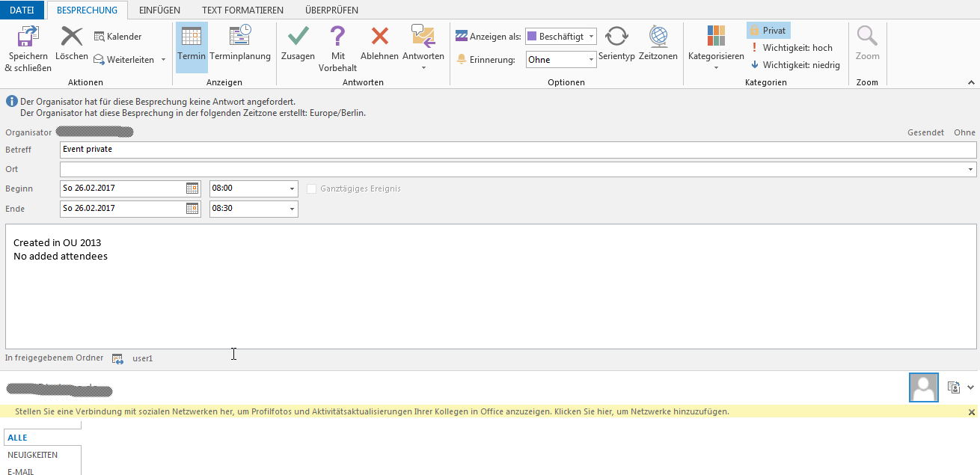Toggle Wichtigkeit: hoch importance
The width and height of the screenshot is (980, 475).
point(791,48)
